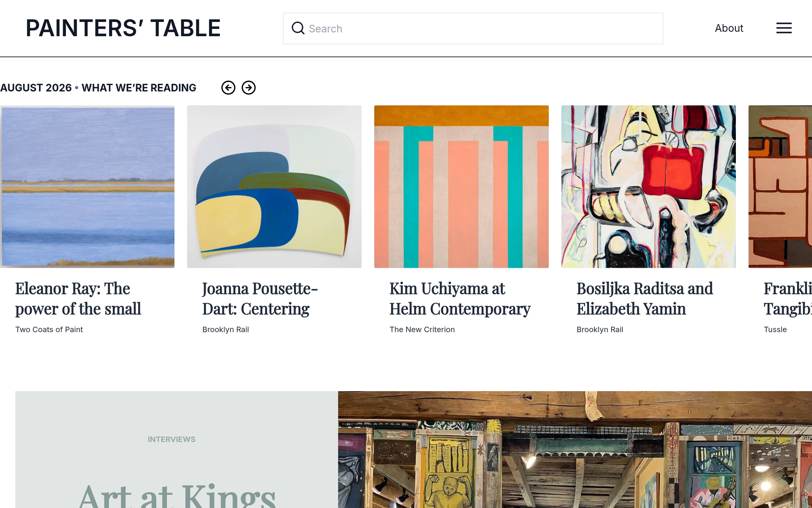
Task: Click Two Coats of Paint source
Action: (x=49, y=330)
